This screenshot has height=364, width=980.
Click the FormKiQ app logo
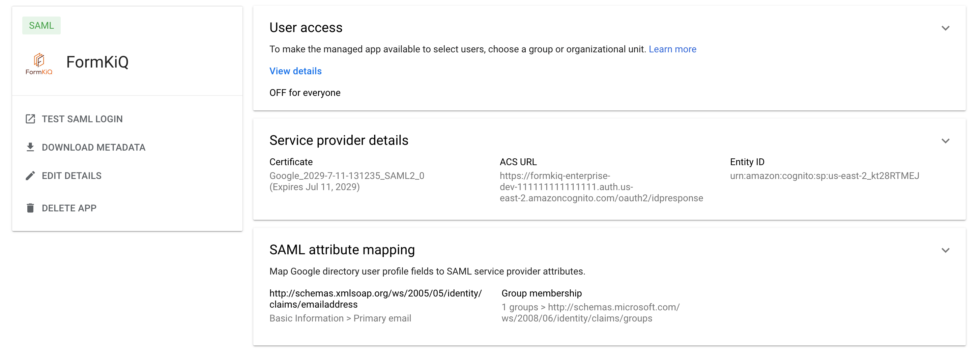39,63
